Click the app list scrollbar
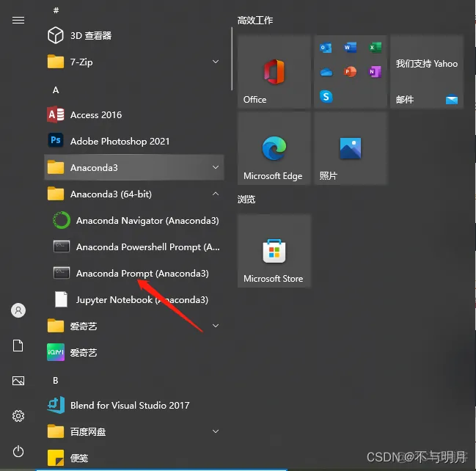The height and width of the screenshot is (471, 476). 232,59
